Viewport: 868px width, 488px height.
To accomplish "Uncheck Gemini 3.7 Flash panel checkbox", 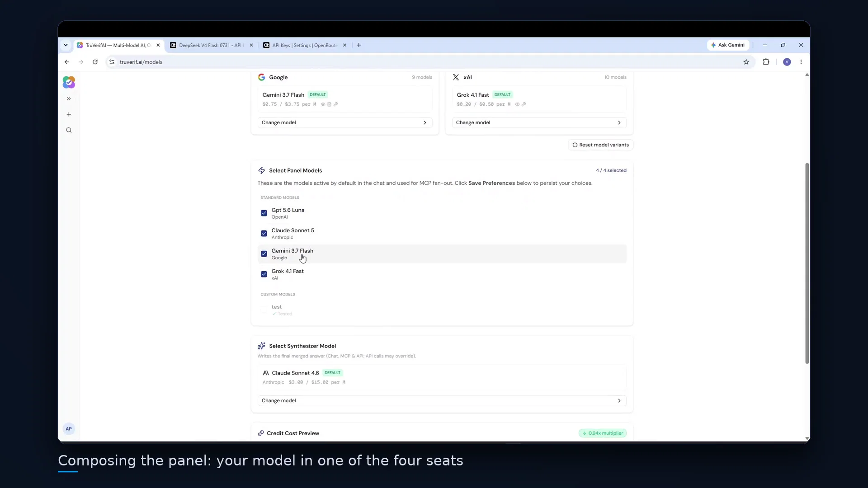I will (264, 254).
